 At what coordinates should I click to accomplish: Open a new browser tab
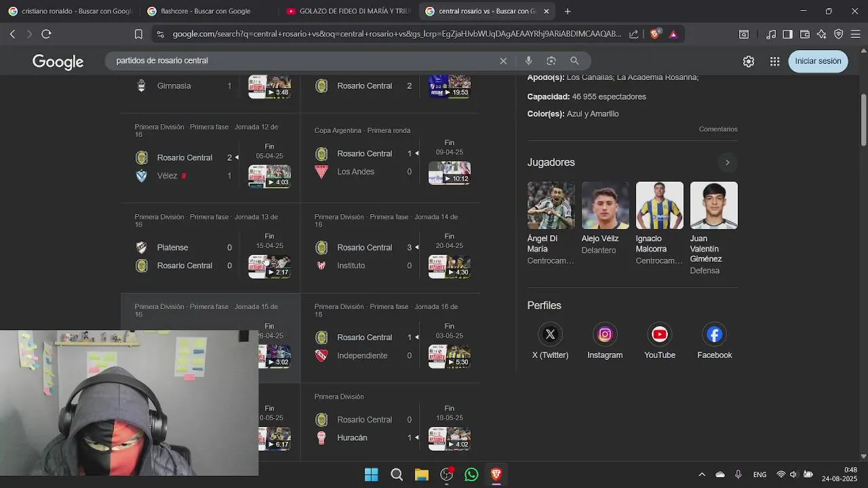(x=568, y=11)
